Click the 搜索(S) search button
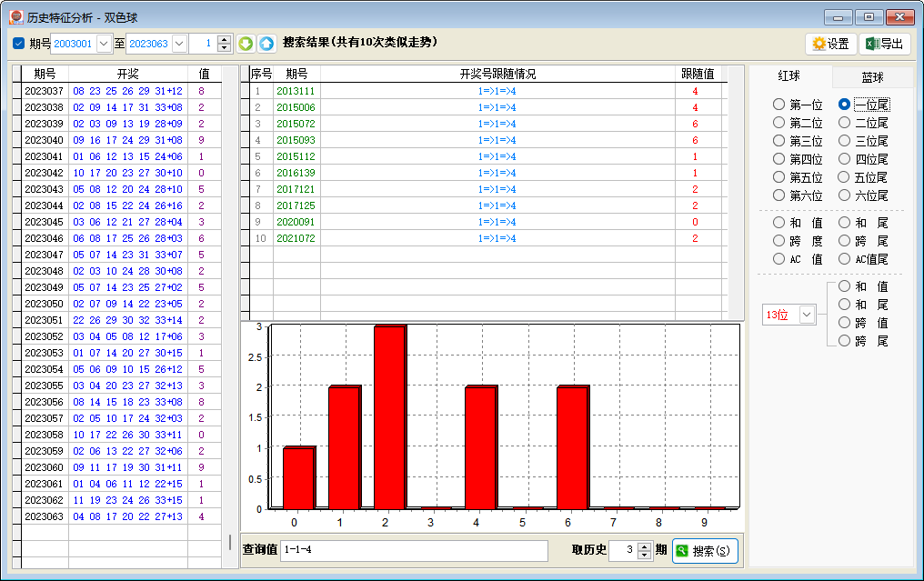 (705, 551)
